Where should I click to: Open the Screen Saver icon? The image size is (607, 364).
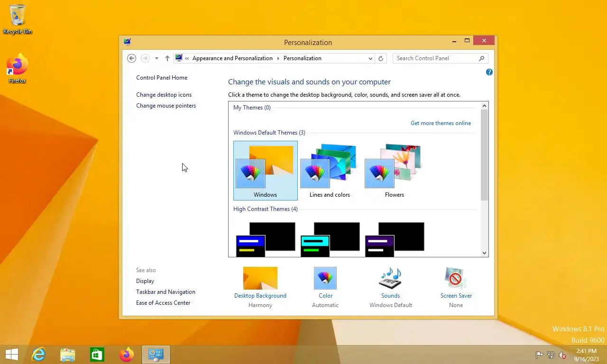pos(456,278)
